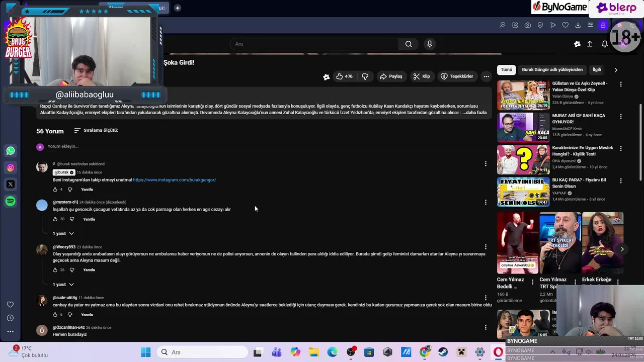Click the Opera search-in-tabs magnifier icon

tap(502, 25)
